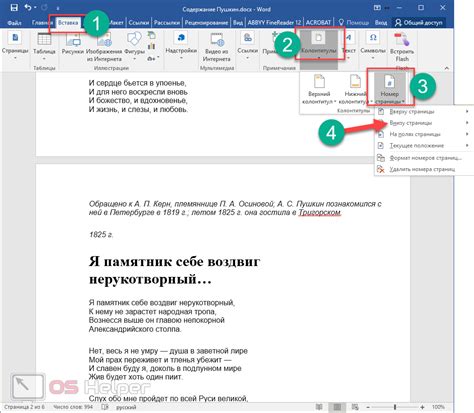Click the Номер страницы page number button
The image size is (474, 413).
click(389, 89)
